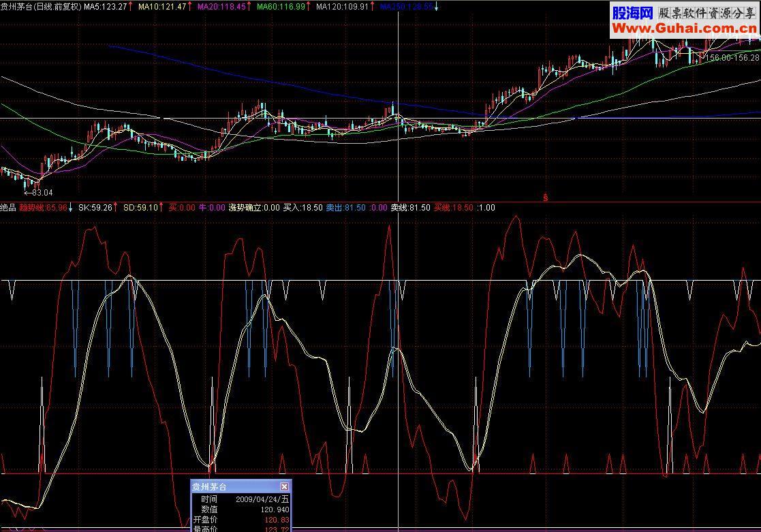Click the date 2009/04/24/五 in the popup

click(x=262, y=499)
